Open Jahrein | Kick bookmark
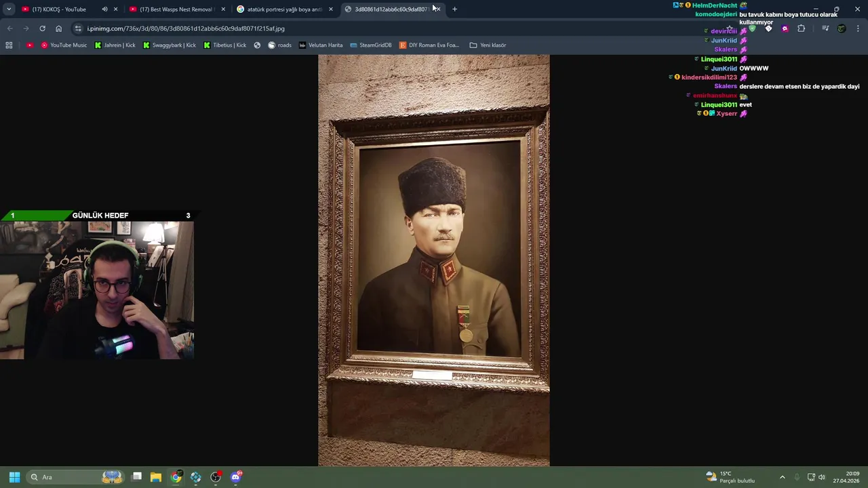868x488 pixels. pos(115,45)
